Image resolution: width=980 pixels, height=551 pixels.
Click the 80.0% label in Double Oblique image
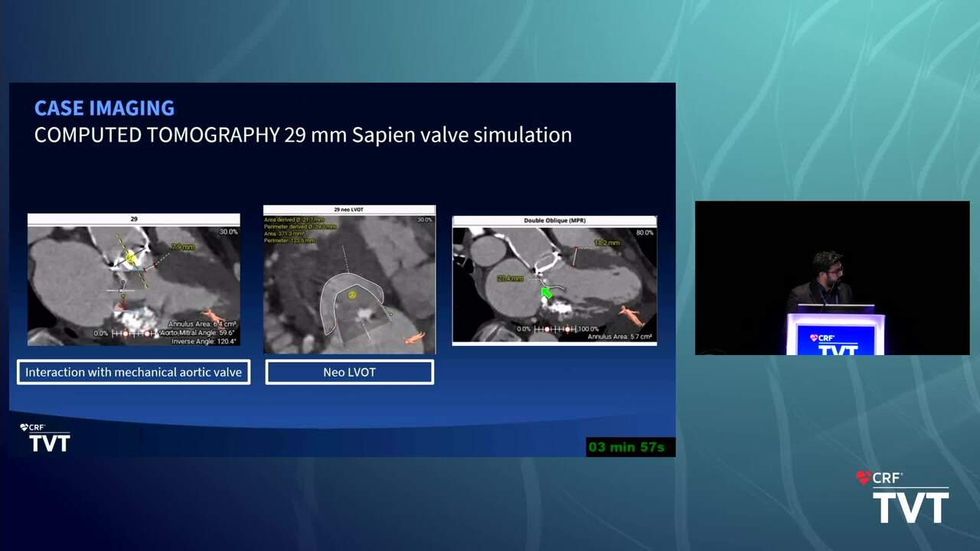pyautogui.click(x=645, y=232)
